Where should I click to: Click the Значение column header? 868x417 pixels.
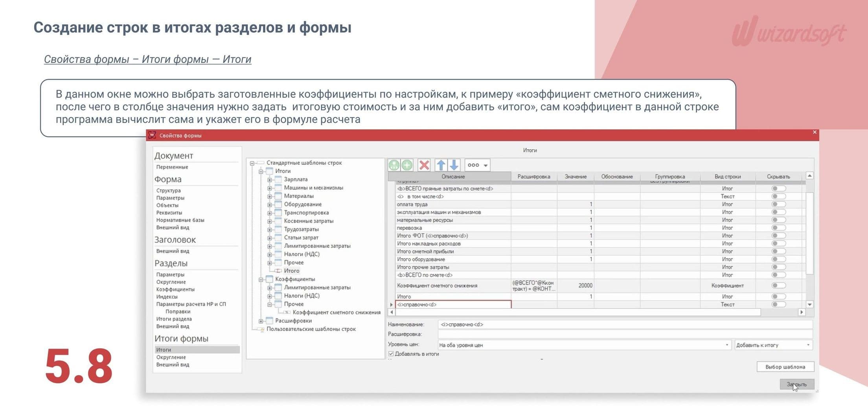pos(576,176)
